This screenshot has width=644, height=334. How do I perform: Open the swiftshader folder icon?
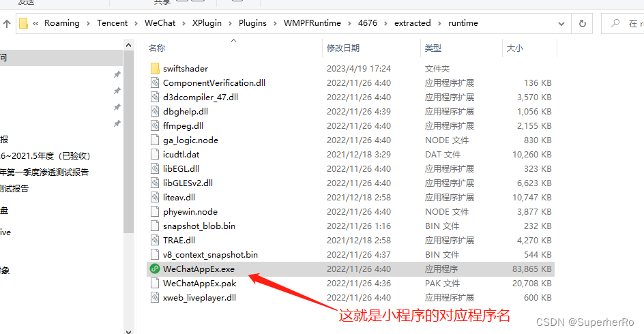(x=155, y=69)
